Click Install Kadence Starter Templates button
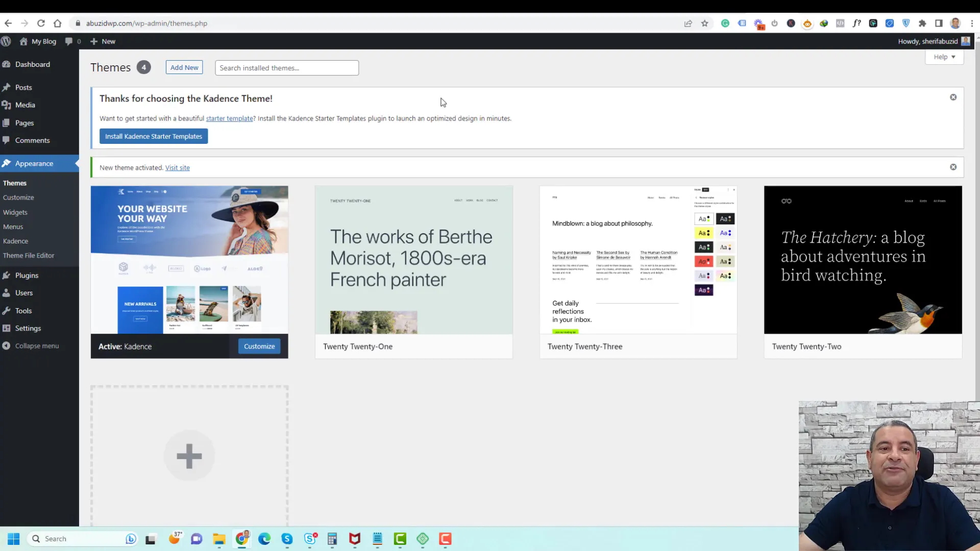The height and width of the screenshot is (551, 980). [x=154, y=136]
